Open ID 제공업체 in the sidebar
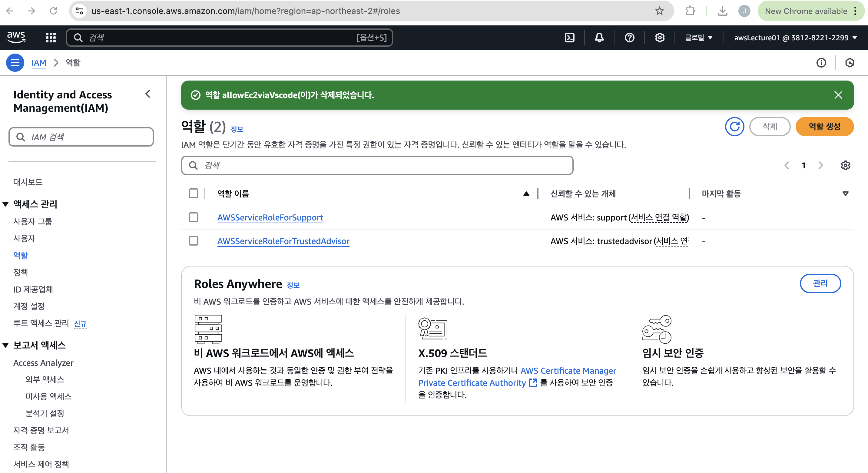868x473 pixels. click(x=33, y=289)
